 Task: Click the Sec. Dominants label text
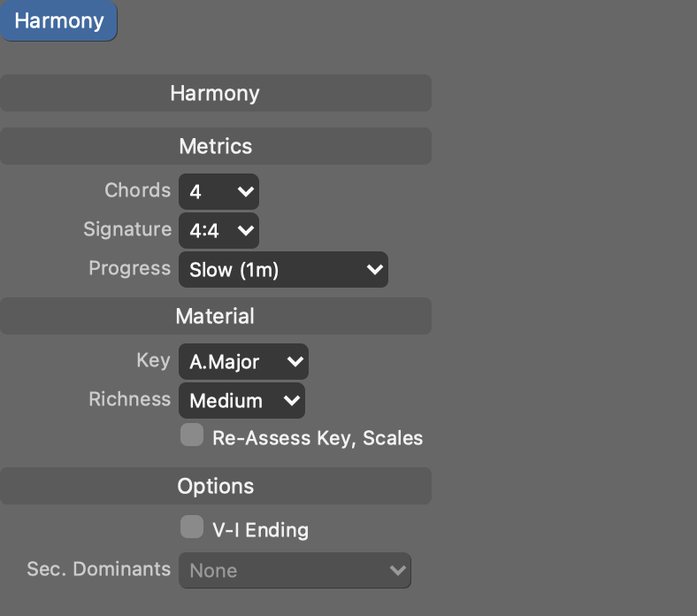pyautogui.click(x=98, y=569)
